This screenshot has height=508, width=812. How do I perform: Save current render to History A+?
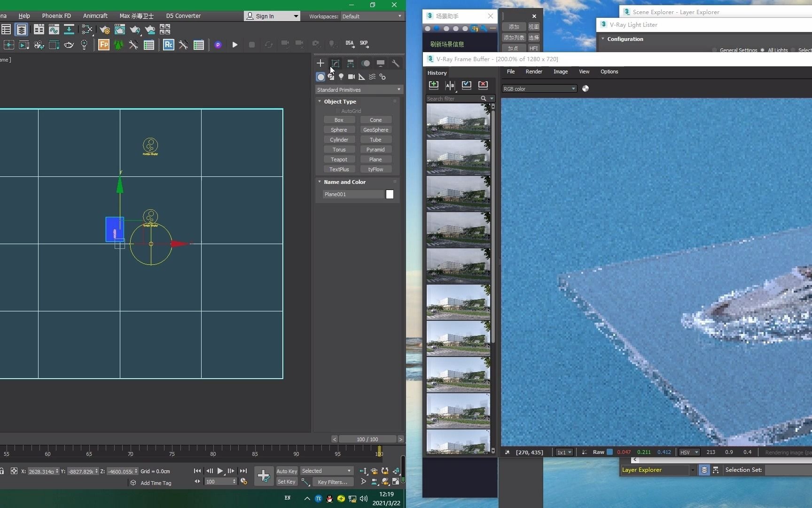click(x=434, y=85)
